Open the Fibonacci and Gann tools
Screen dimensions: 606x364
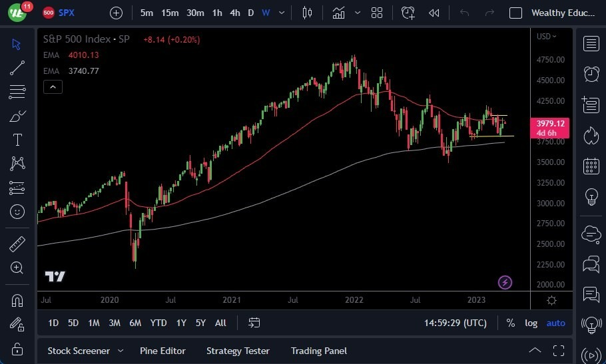click(17, 92)
